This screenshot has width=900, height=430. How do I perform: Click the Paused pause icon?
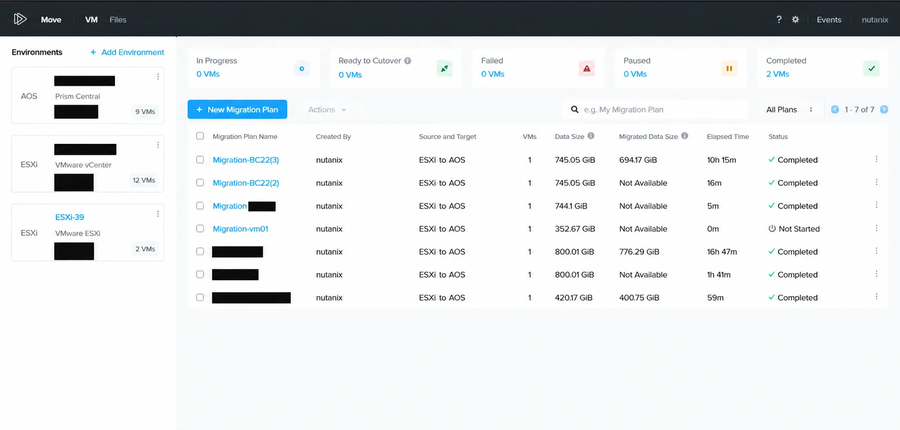point(729,69)
